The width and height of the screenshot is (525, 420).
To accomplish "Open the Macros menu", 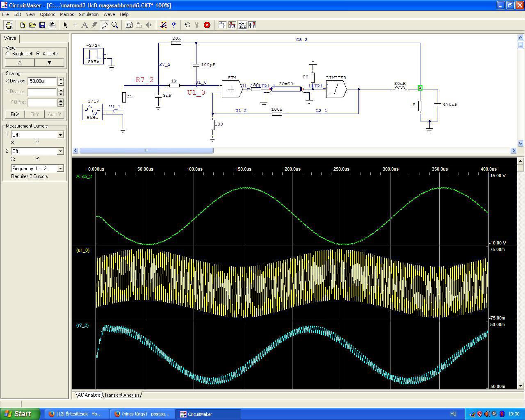I will (67, 14).
